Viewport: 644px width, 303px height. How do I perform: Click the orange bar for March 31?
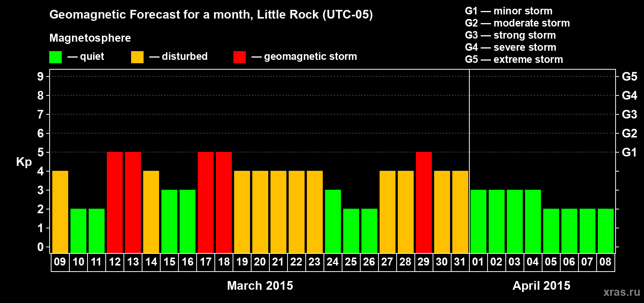(x=460, y=212)
